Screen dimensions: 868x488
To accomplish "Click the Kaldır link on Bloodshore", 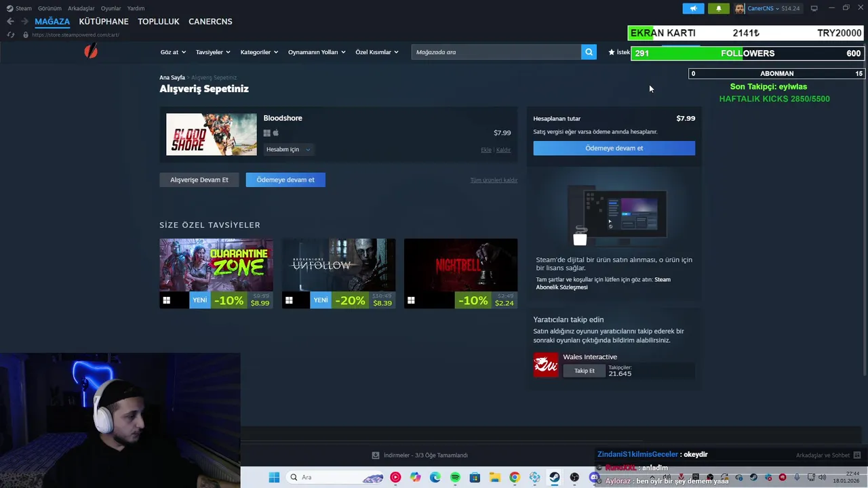I will coord(503,150).
